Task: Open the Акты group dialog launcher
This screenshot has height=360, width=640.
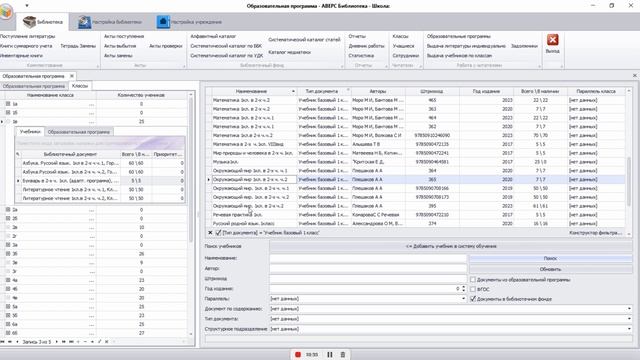Action: click(x=184, y=66)
